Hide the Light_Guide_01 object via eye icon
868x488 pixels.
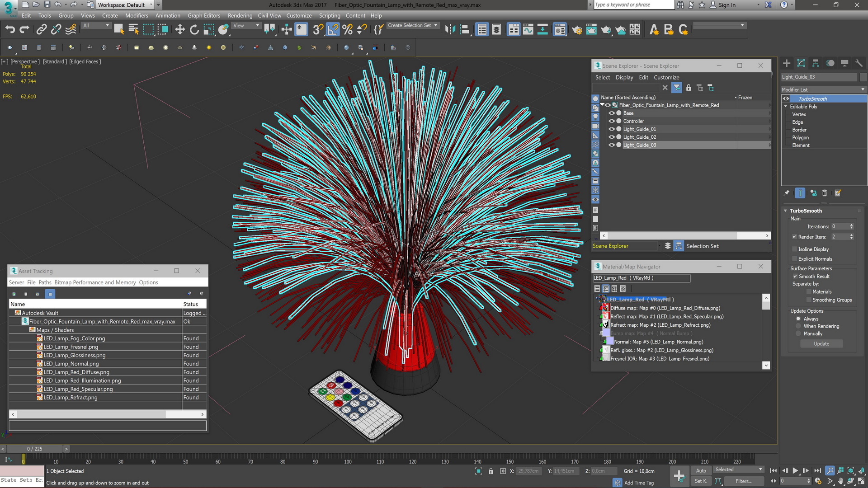coord(611,129)
